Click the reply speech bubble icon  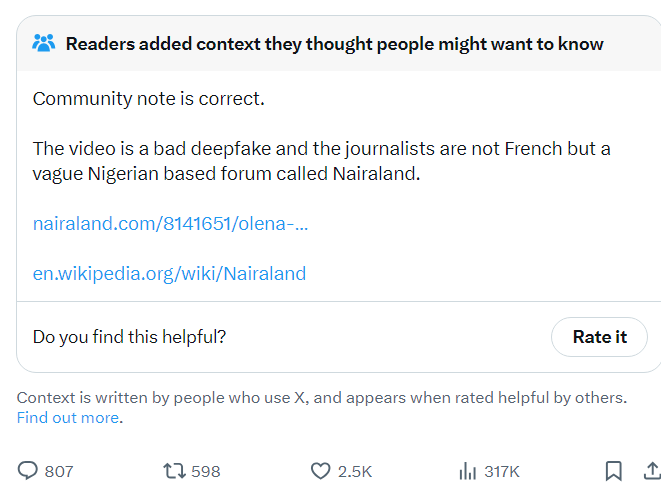[28, 470]
